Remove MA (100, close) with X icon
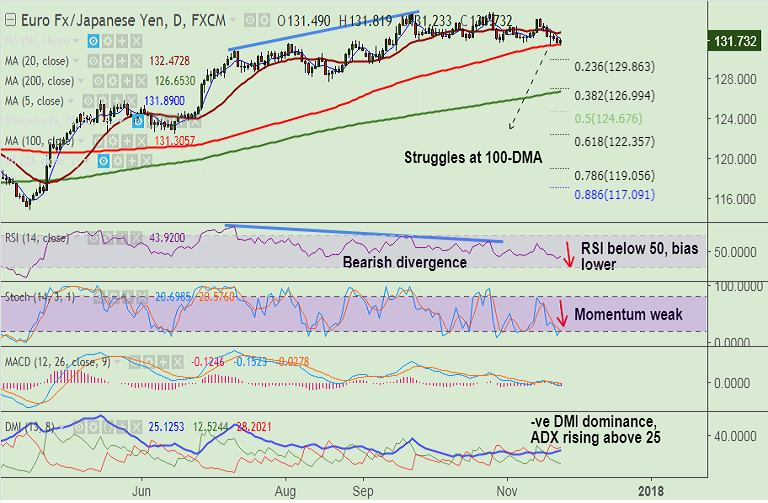The height and width of the screenshot is (503, 768). coord(141,142)
